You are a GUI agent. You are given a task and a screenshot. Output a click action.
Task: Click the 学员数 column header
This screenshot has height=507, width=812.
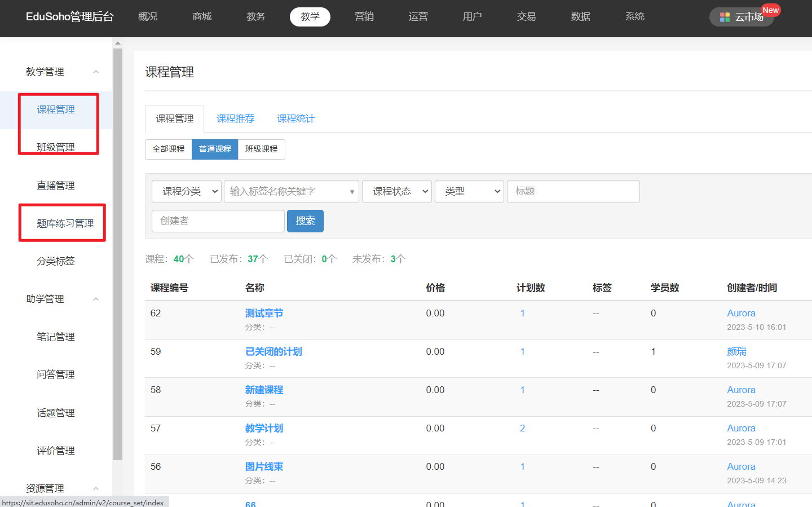(x=665, y=288)
